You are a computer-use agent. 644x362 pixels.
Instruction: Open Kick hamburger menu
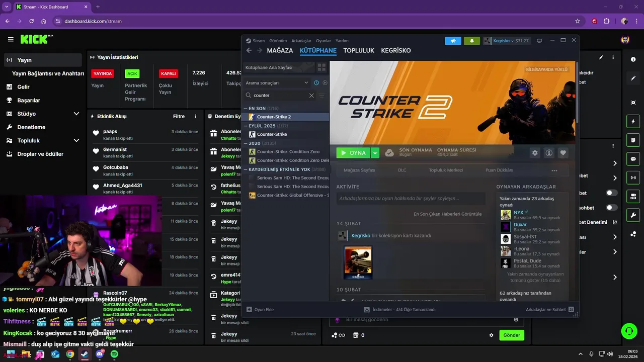click(11, 39)
